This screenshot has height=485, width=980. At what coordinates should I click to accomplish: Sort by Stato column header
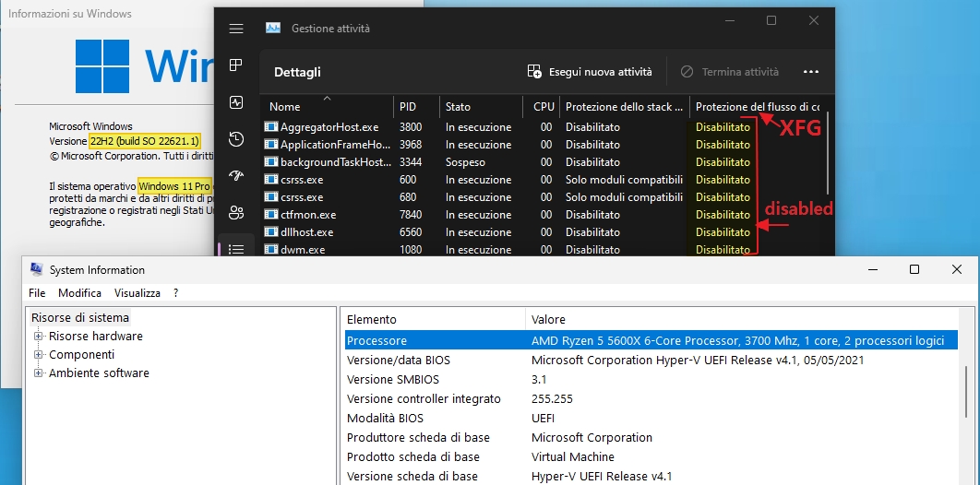482,107
